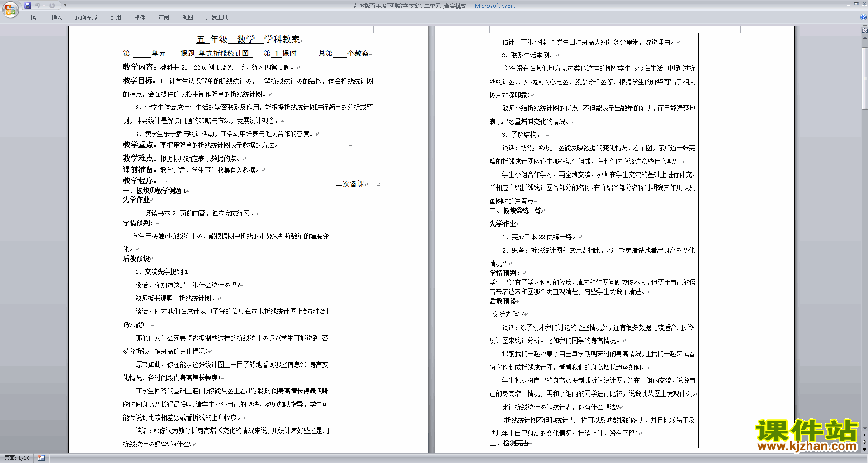This screenshot has height=463, width=868.
Task: Click the heading 二、板块②练一练
Action: [x=515, y=210]
